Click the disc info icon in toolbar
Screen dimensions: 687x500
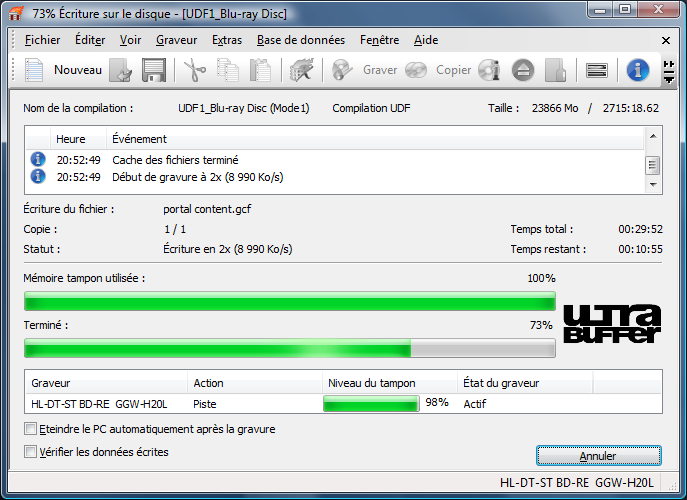pos(489,70)
